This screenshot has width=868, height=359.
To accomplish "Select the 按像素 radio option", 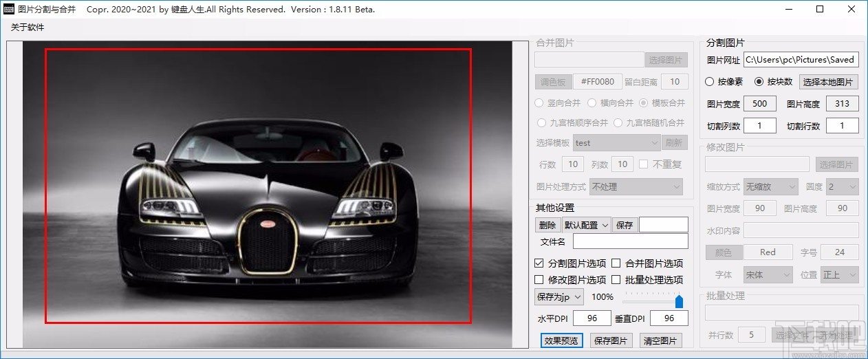I will [710, 82].
